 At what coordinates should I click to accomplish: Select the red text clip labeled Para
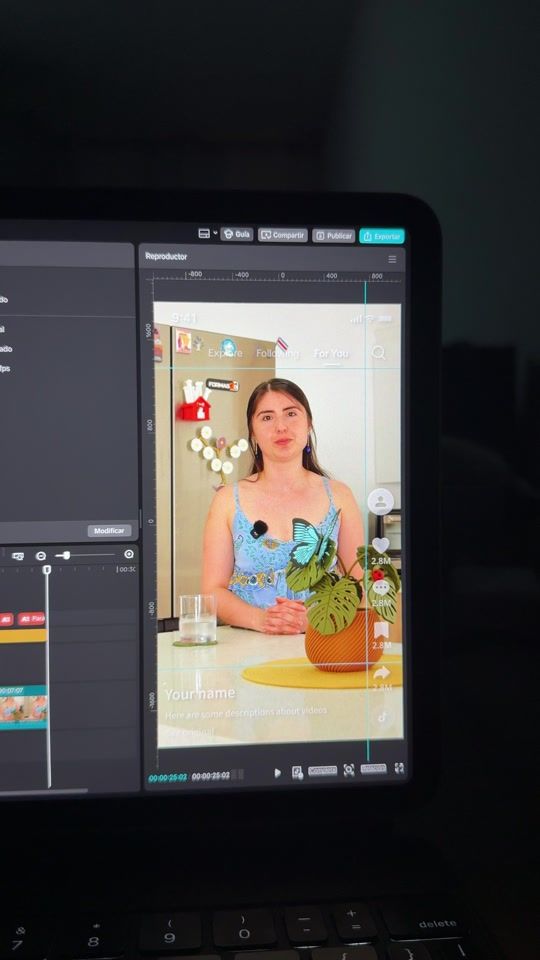31,619
